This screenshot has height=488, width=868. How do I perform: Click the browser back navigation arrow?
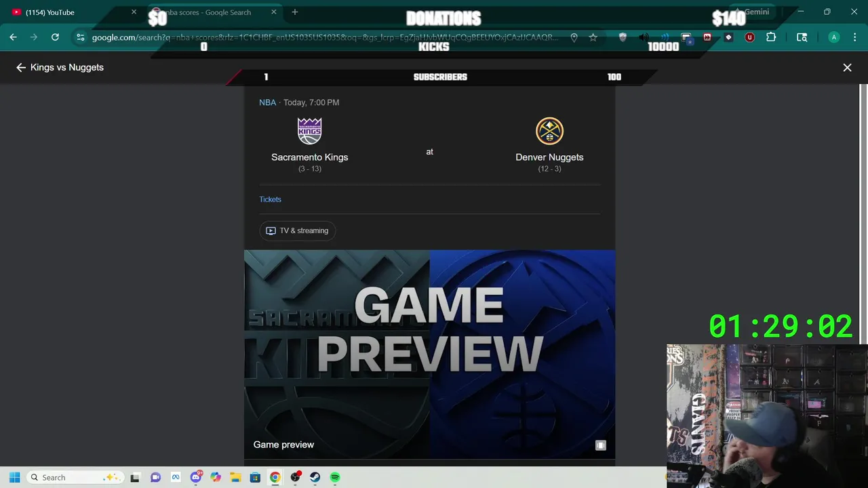[x=13, y=37]
